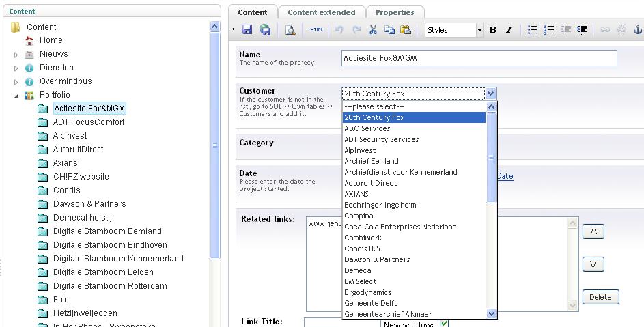Collapse the Portfolio tree node
This screenshot has width=644, height=327.
click(16, 96)
